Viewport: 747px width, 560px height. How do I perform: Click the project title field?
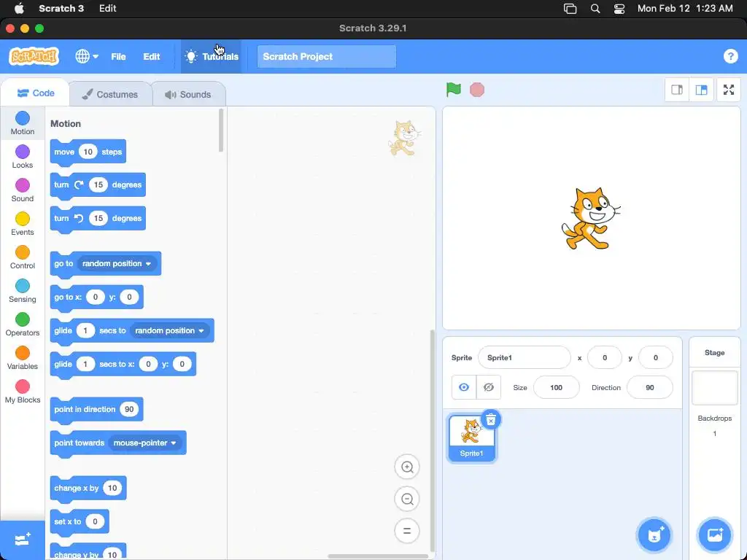point(326,56)
